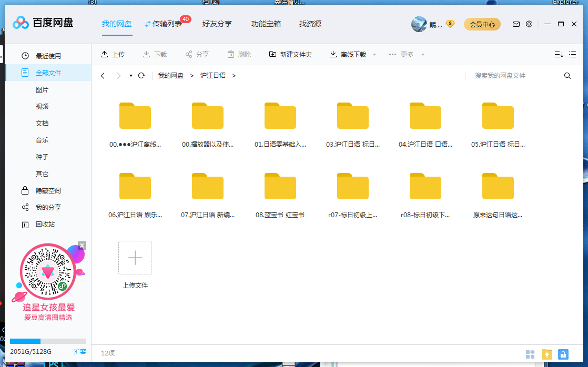Image resolution: width=588 pixels, height=367 pixels.
Task: Select folder 08.蓝宝书 红宝书
Action: (280, 196)
